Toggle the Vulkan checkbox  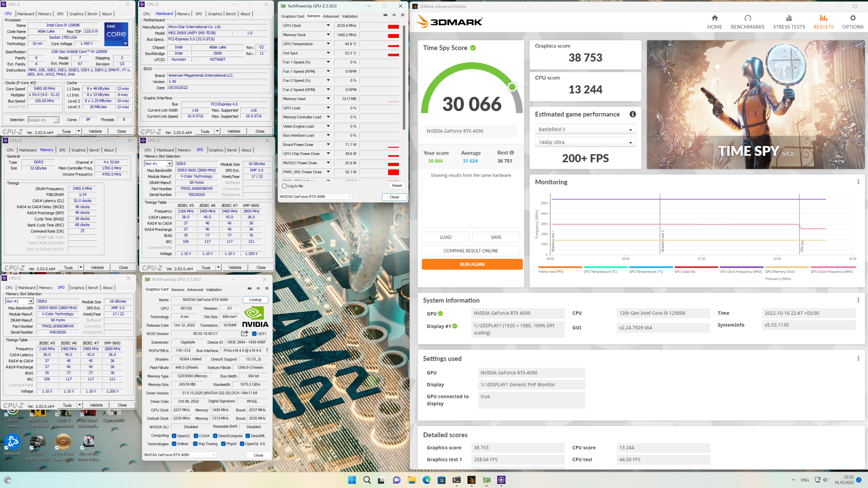pos(174,443)
